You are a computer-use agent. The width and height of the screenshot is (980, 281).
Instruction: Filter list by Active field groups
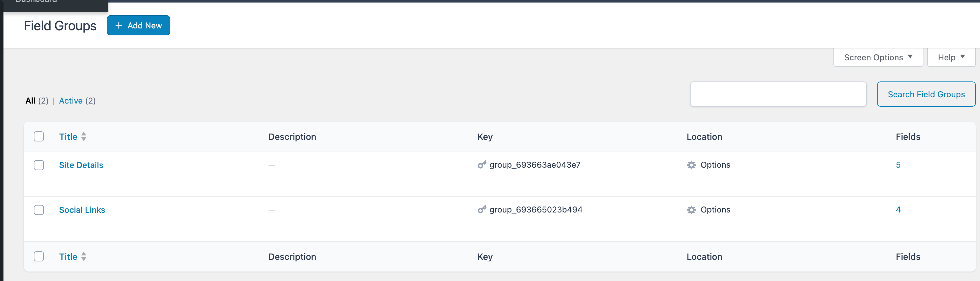coord(71,101)
